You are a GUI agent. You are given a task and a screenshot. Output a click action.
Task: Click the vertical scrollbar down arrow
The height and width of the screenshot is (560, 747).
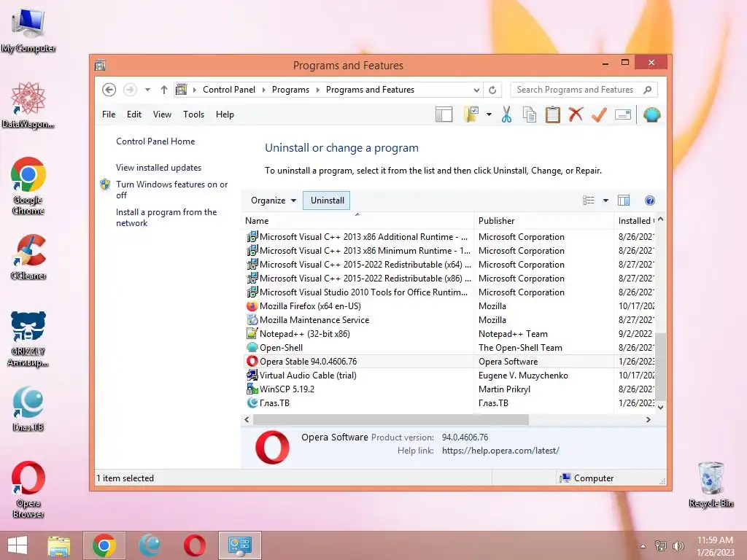point(660,407)
